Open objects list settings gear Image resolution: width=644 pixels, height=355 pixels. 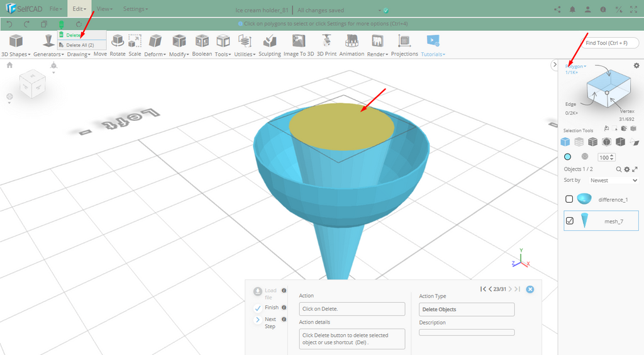coord(627,169)
